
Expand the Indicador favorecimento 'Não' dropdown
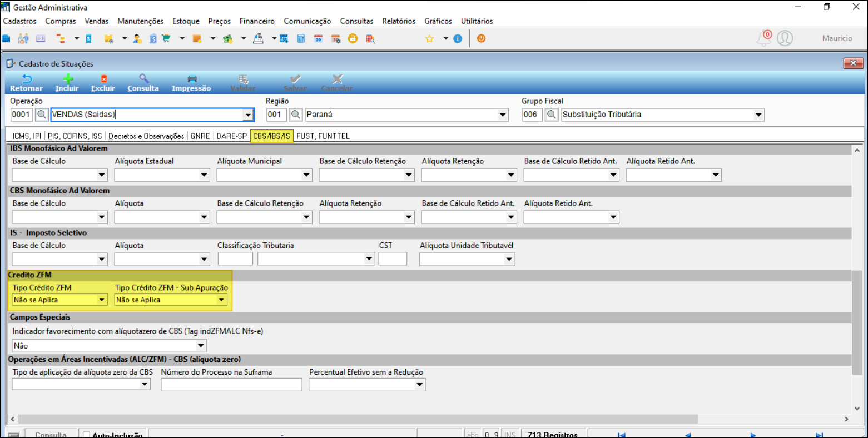[201, 346]
